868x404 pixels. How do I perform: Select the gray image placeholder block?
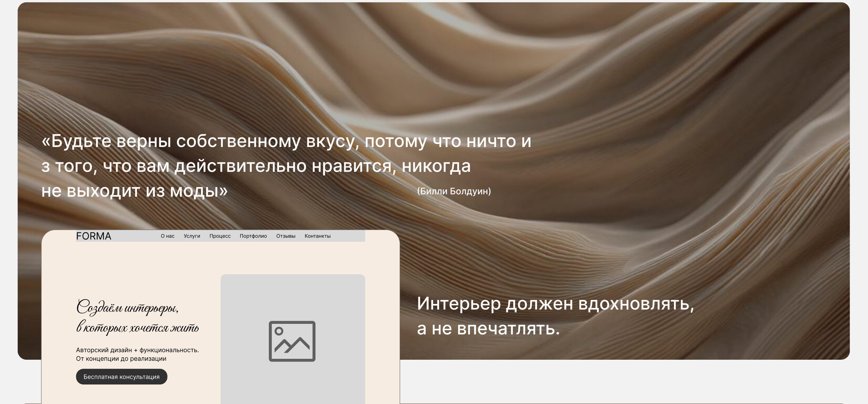coord(293,339)
